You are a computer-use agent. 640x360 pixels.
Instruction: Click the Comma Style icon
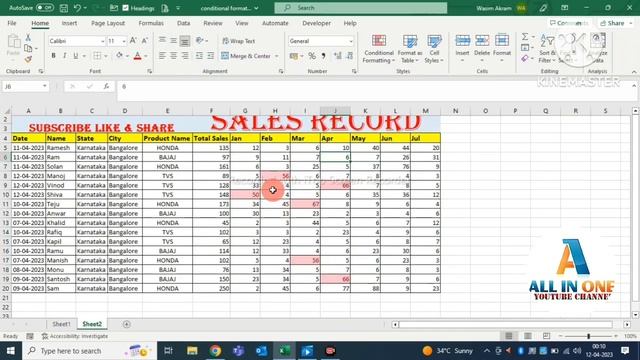point(324,56)
